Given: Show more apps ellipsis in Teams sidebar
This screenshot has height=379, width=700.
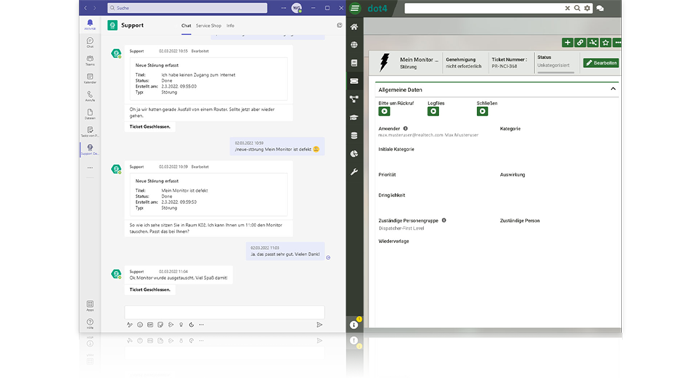Looking at the screenshot, I should (90, 167).
